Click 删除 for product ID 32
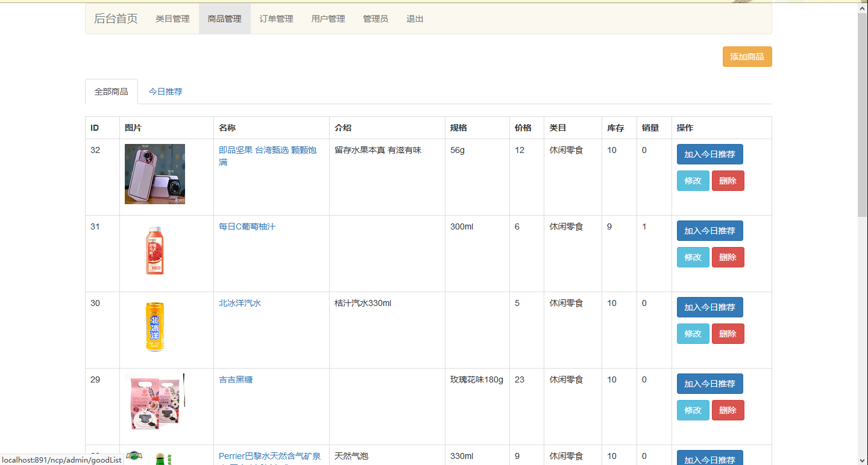Viewport: 868px width, 465px height. 728,181
